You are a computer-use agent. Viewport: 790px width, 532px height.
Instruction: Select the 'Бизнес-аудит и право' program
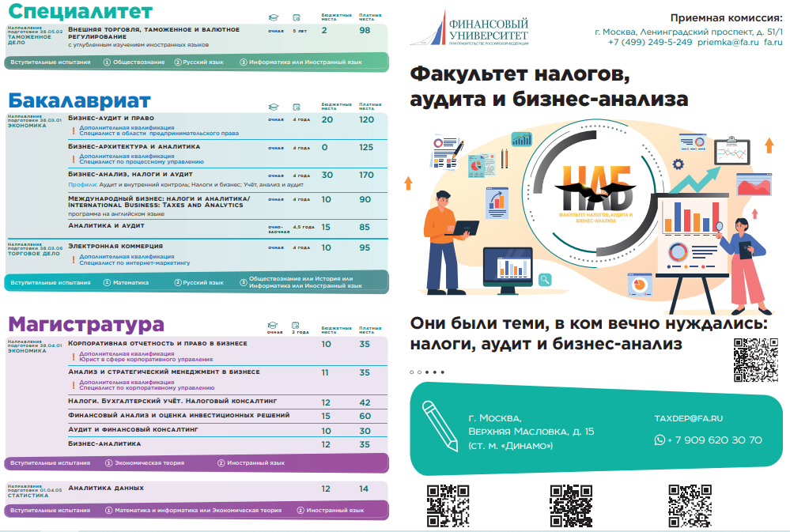pyautogui.click(x=111, y=119)
